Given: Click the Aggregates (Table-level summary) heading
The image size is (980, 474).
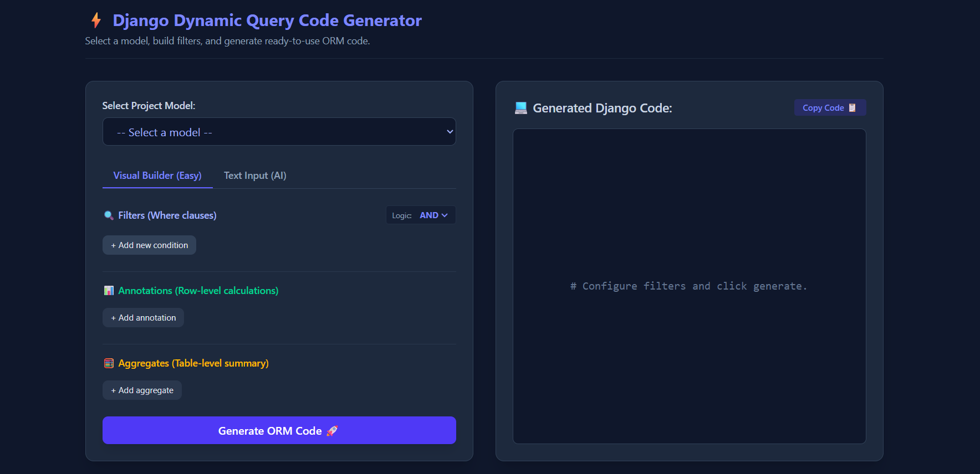Looking at the screenshot, I should 193,363.
